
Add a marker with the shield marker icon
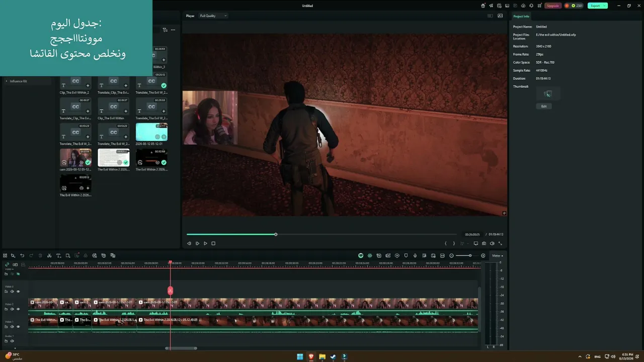[406, 255]
